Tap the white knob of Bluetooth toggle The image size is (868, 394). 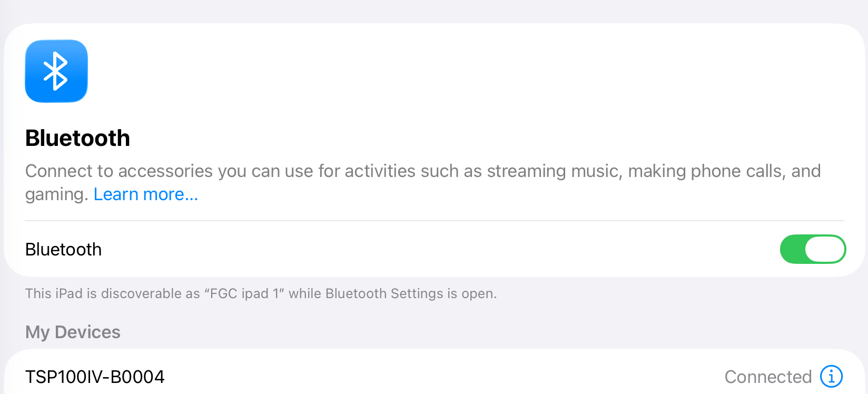coord(825,249)
